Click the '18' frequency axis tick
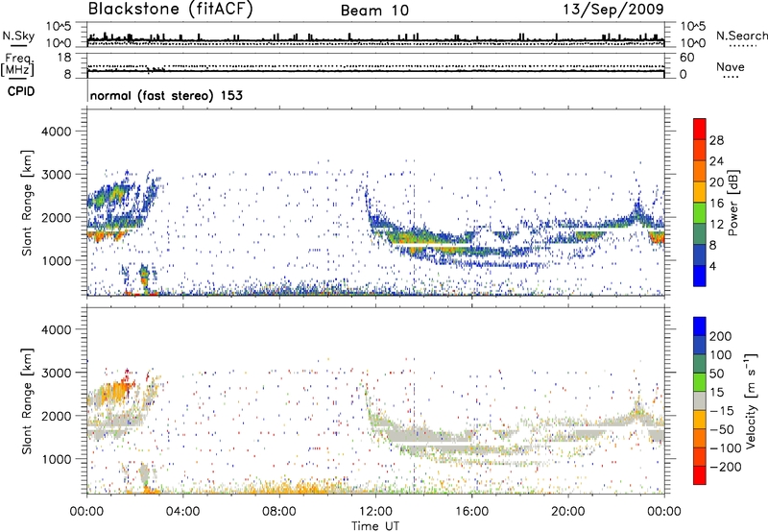768x532 pixels. tap(64, 58)
